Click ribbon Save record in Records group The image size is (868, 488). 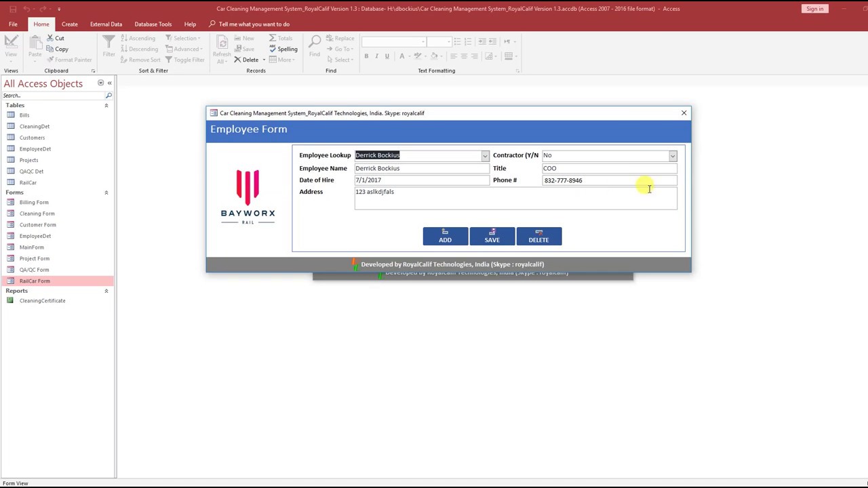244,49
